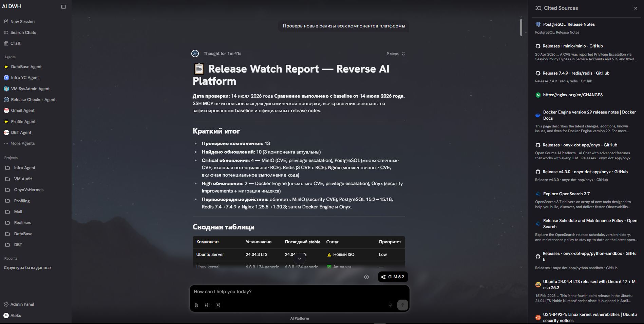Open recent chat Структура базы данных

tap(28, 268)
